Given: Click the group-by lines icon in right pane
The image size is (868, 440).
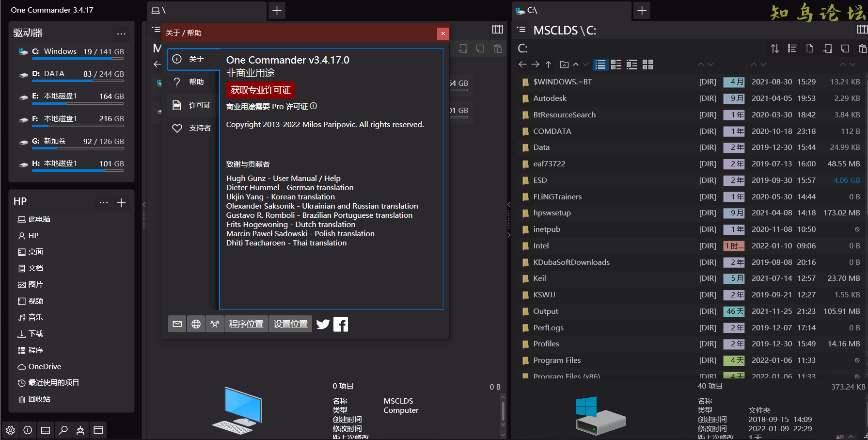Looking at the screenshot, I should tap(792, 49).
